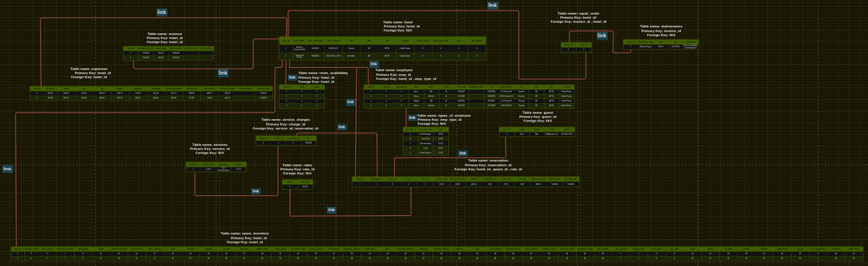The width and height of the screenshot is (868, 266).
Task: Click 'Foreign Key: invoice_id , hotel_id' text
Action: (578, 22)
